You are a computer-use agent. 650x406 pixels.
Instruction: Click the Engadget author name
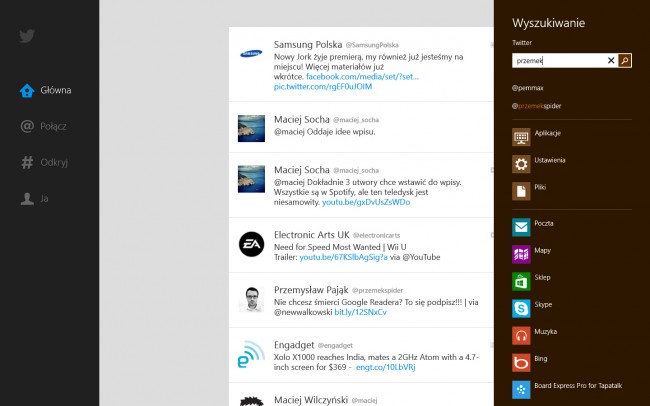click(294, 345)
